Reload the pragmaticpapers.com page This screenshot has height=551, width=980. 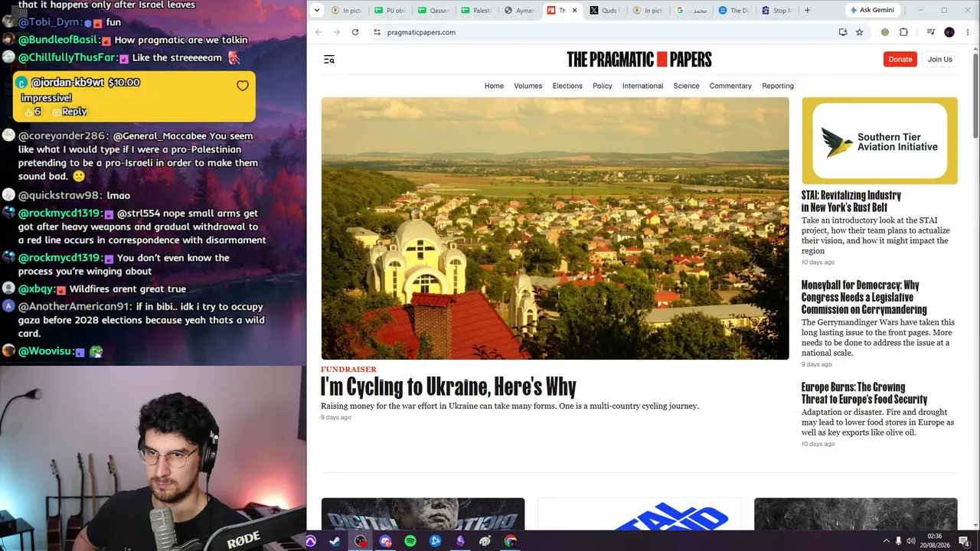(x=355, y=32)
